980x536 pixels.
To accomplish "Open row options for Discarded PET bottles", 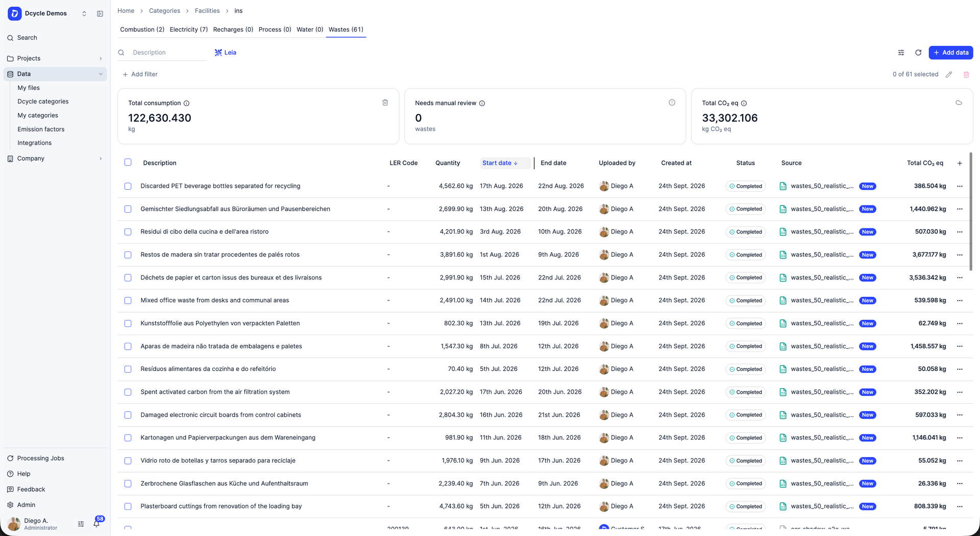I will [x=960, y=186].
